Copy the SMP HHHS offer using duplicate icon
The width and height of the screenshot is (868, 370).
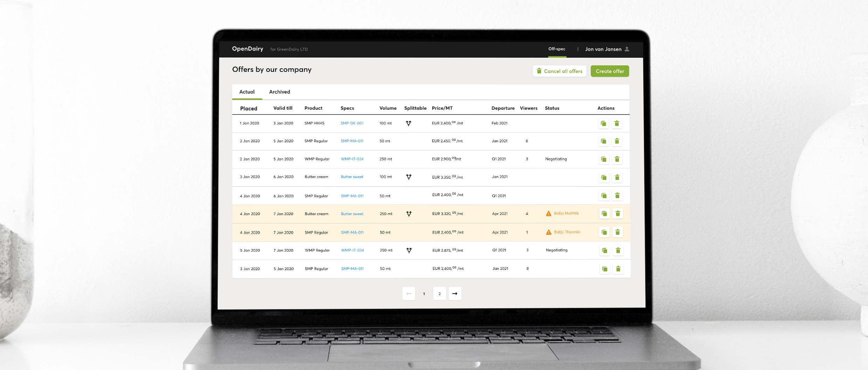(603, 123)
